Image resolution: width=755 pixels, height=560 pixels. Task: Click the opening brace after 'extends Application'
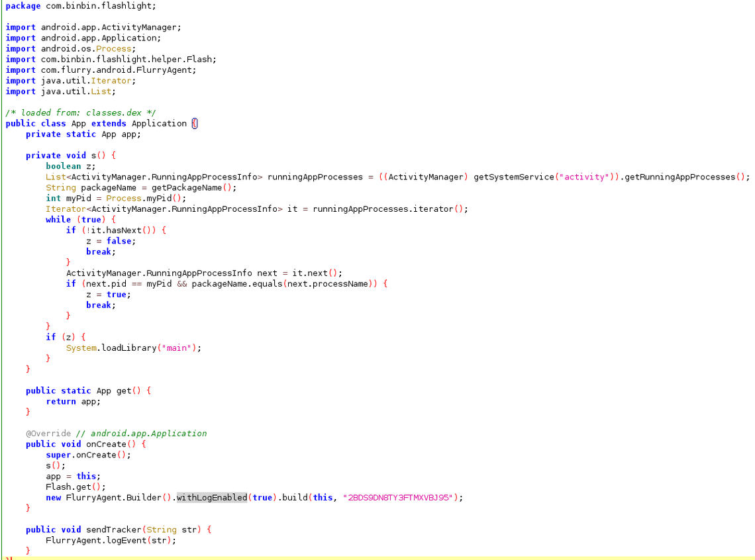194,124
